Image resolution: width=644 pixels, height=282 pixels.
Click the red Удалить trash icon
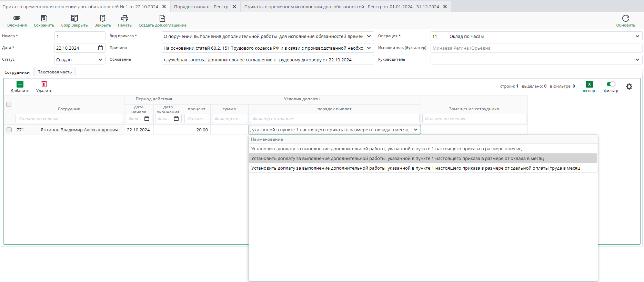tap(44, 84)
